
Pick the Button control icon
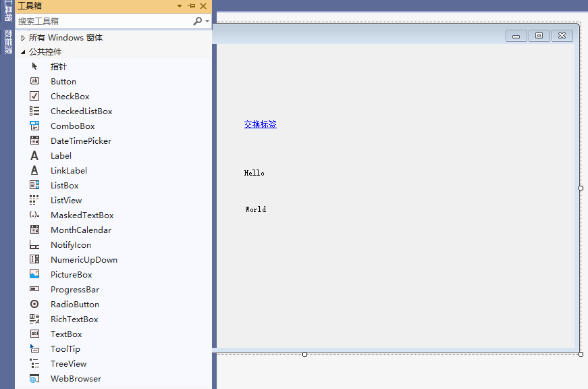click(x=34, y=81)
